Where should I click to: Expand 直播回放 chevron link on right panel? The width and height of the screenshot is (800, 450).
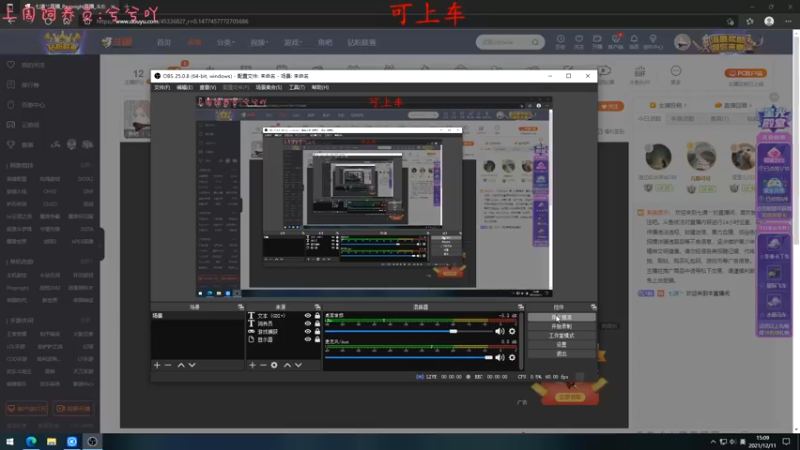point(734,105)
